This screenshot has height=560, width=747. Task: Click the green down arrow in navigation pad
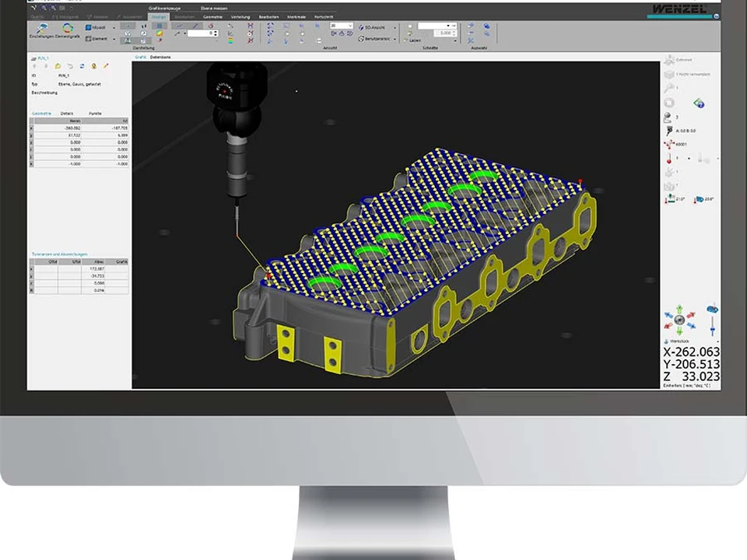(679, 330)
